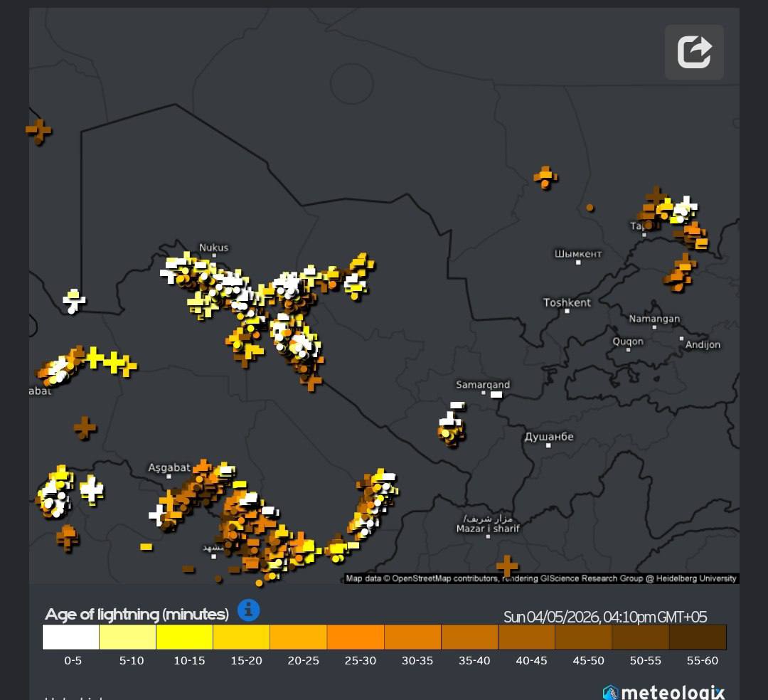Click the meteologix logo
This screenshot has width=768, height=700.
(663, 692)
